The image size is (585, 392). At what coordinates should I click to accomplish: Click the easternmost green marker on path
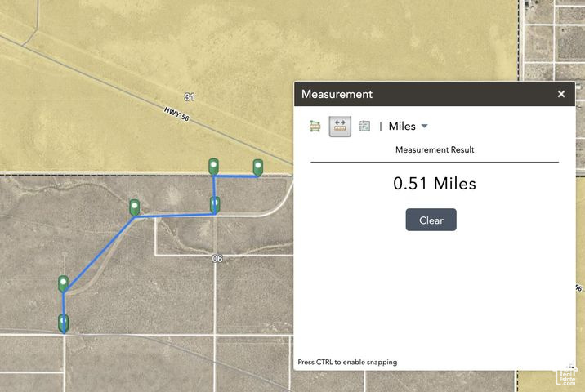coord(258,167)
